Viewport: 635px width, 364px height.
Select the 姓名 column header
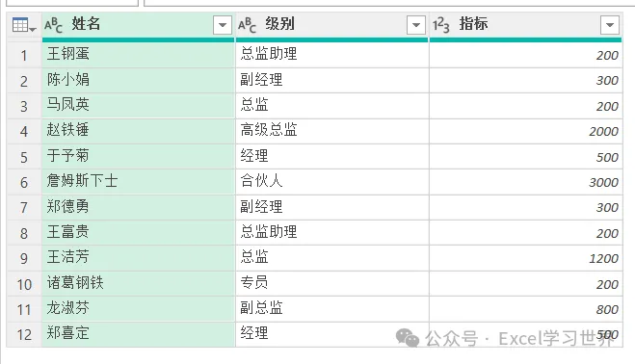pos(138,25)
